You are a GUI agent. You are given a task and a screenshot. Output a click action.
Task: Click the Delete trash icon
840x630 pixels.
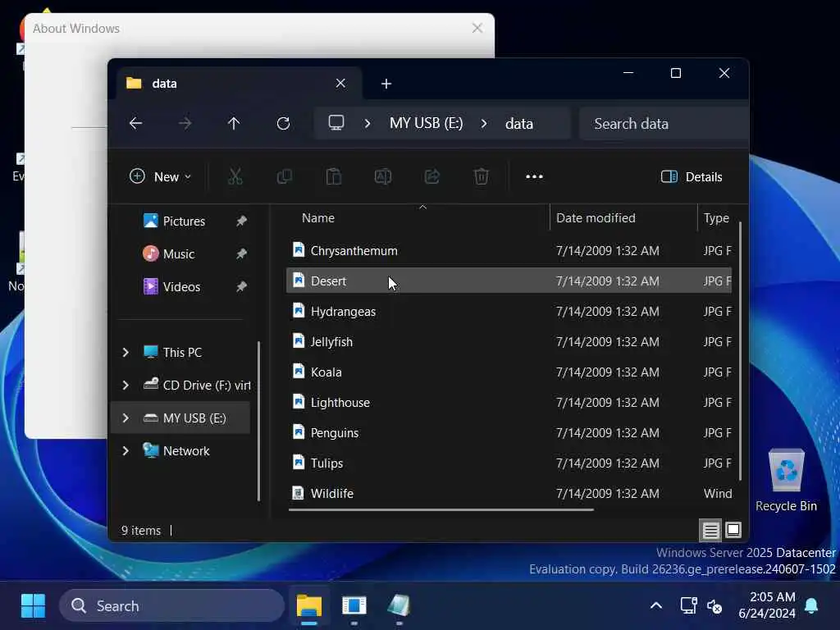(x=482, y=176)
